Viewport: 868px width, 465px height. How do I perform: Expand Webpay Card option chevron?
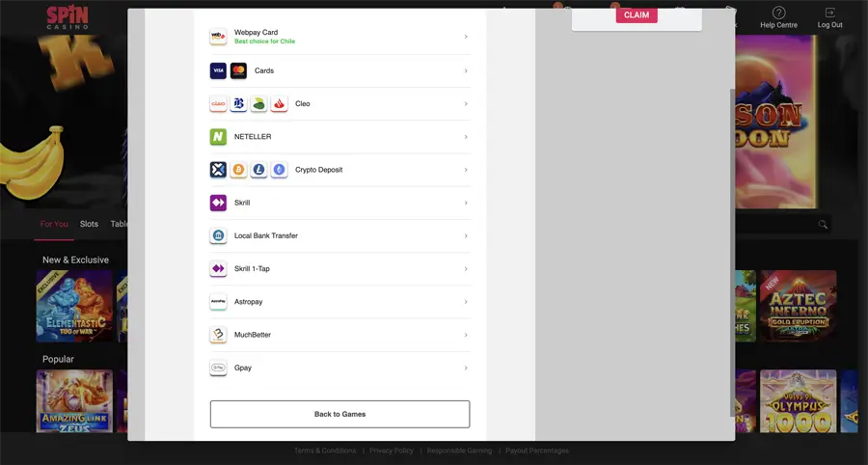466,37
